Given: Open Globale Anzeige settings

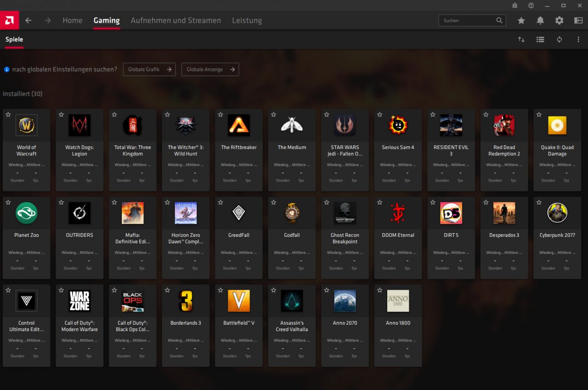Looking at the screenshot, I should [x=210, y=69].
